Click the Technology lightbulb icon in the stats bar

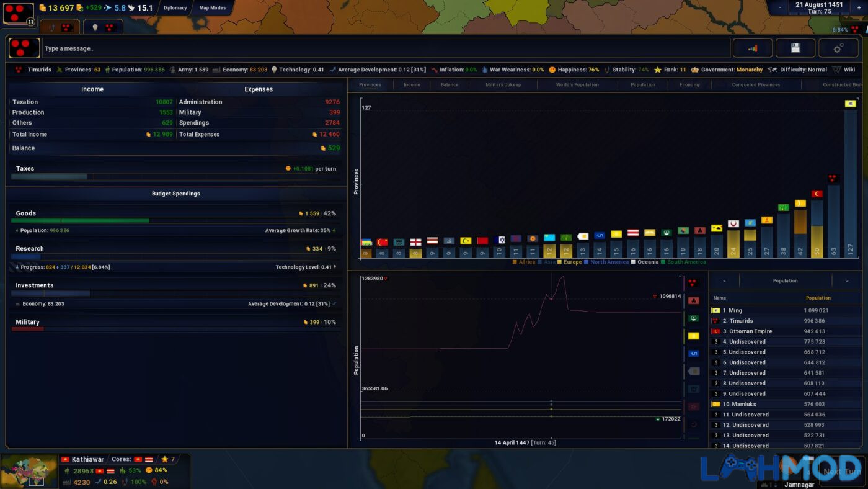click(x=274, y=70)
